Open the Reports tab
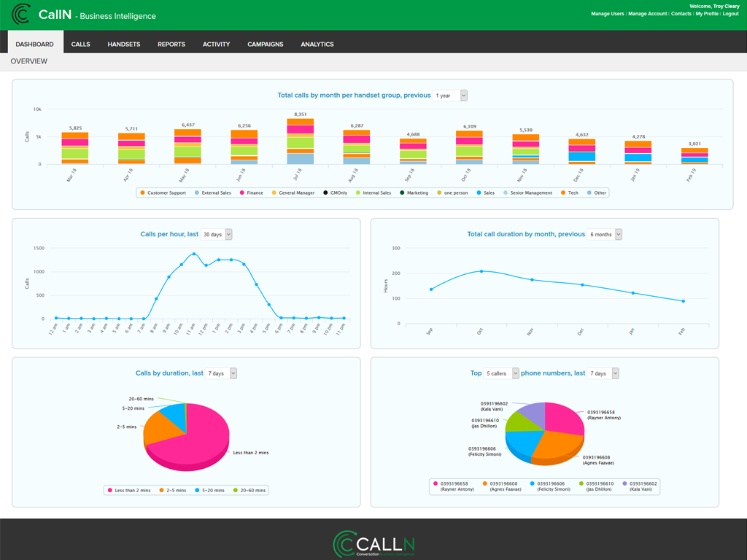Viewport: 747px width, 560px height. 171,44
